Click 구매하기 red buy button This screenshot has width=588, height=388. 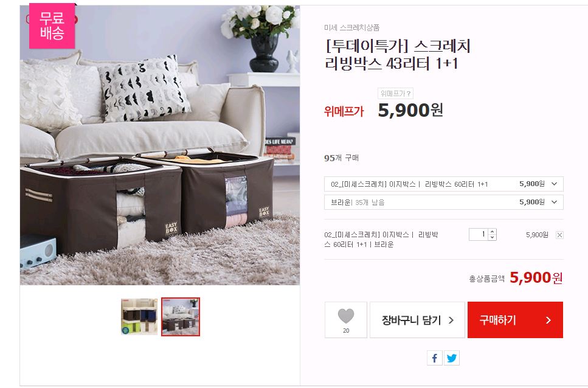coord(515,320)
